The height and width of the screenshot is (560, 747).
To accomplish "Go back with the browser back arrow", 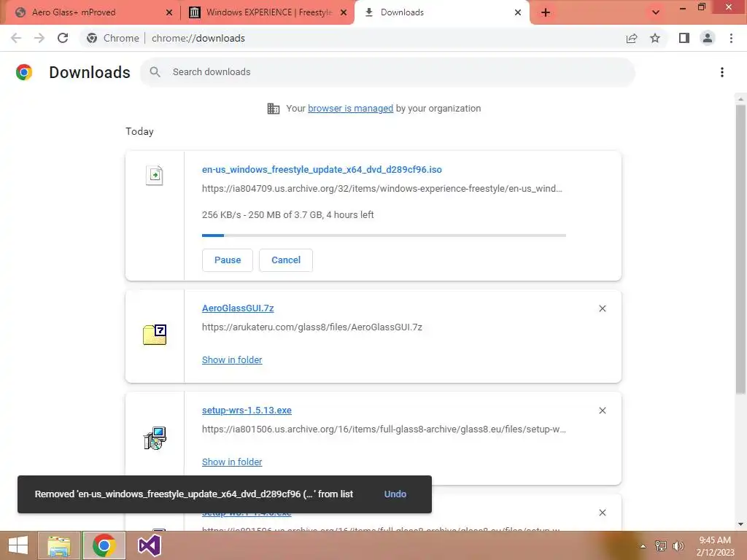I will coord(16,38).
